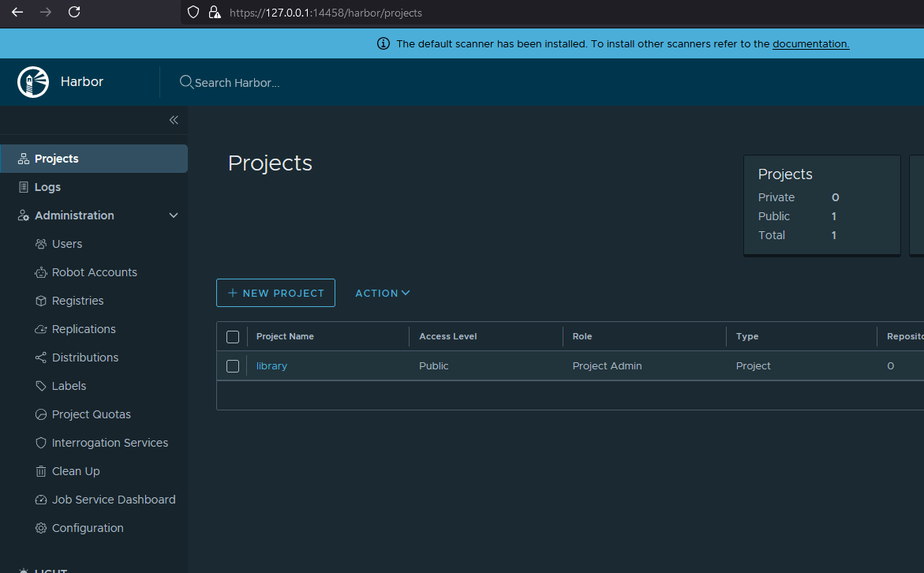Click the Projects page heading
Screen dimensions: 924x573
tap(270, 163)
